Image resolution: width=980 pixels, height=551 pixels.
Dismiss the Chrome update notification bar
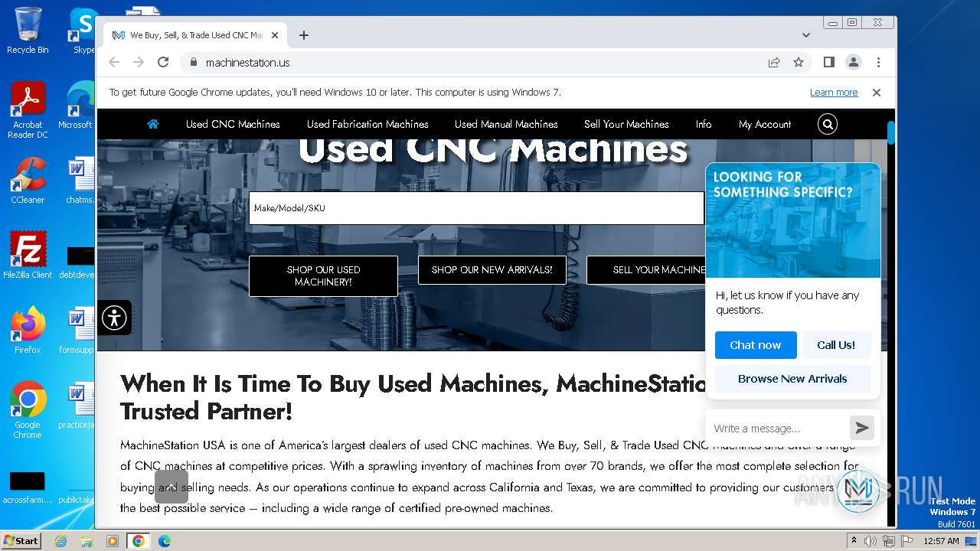pyautogui.click(x=877, y=93)
